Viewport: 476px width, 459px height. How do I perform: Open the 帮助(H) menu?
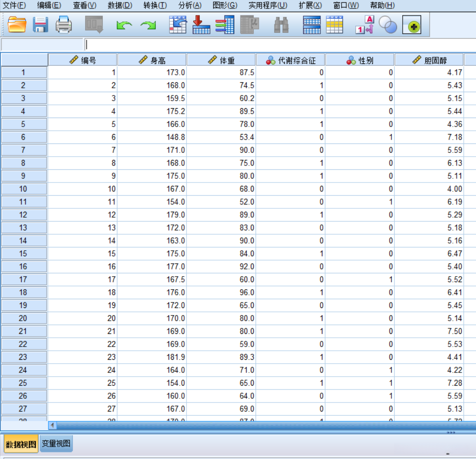click(x=382, y=5)
